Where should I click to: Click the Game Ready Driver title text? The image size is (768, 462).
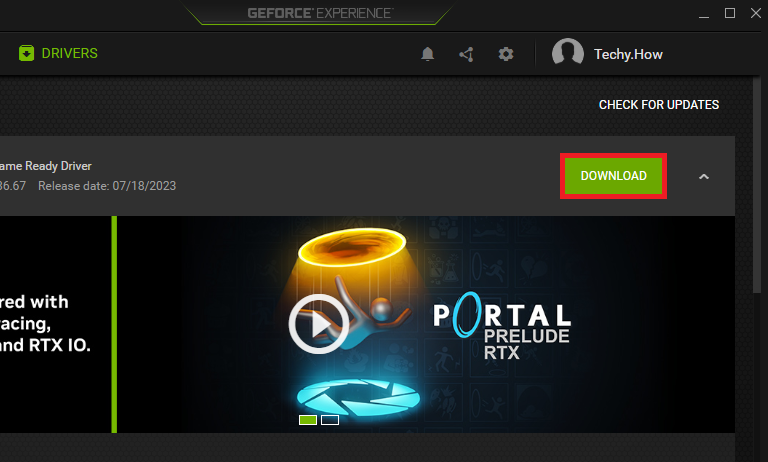pos(46,166)
